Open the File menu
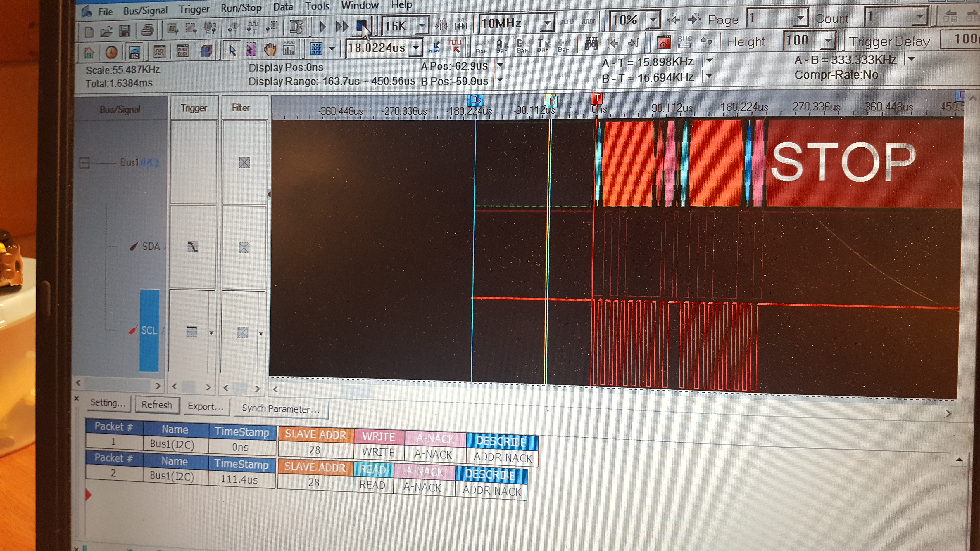980x551 pixels. (x=105, y=12)
